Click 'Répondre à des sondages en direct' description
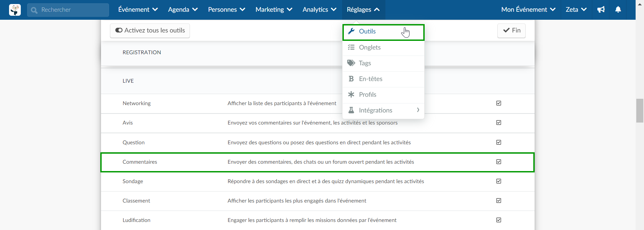Image resolution: width=644 pixels, height=230 pixels. point(326,181)
